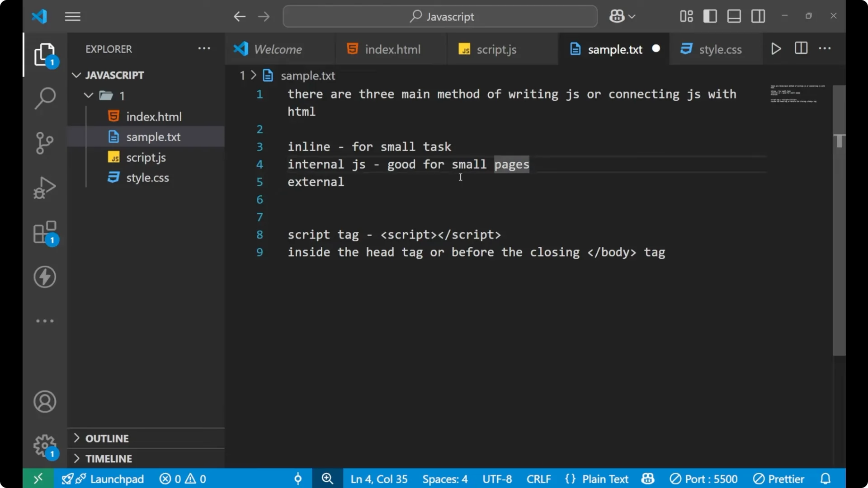Split the editor using the split icon
868x488 pixels.
801,48
